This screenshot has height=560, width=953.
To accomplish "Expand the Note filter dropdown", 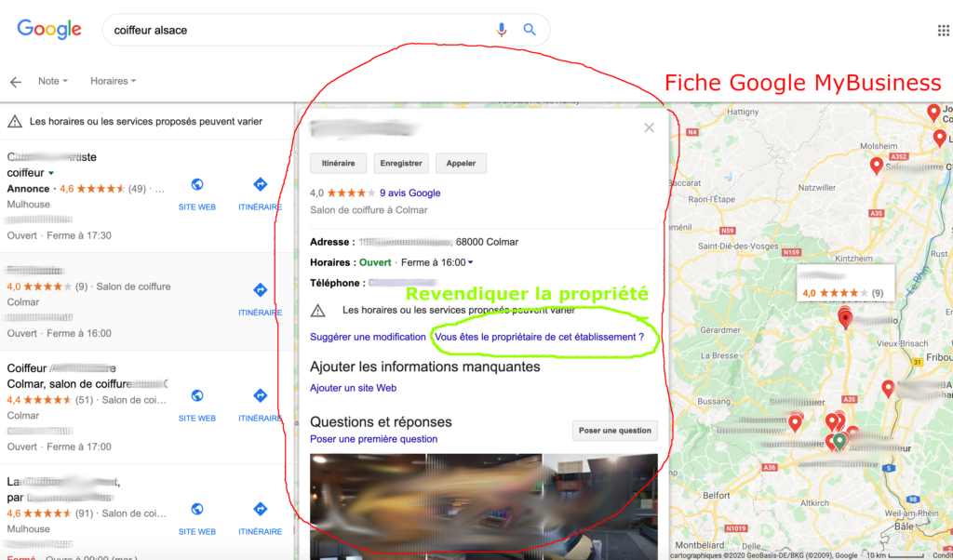I will click(x=53, y=81).
